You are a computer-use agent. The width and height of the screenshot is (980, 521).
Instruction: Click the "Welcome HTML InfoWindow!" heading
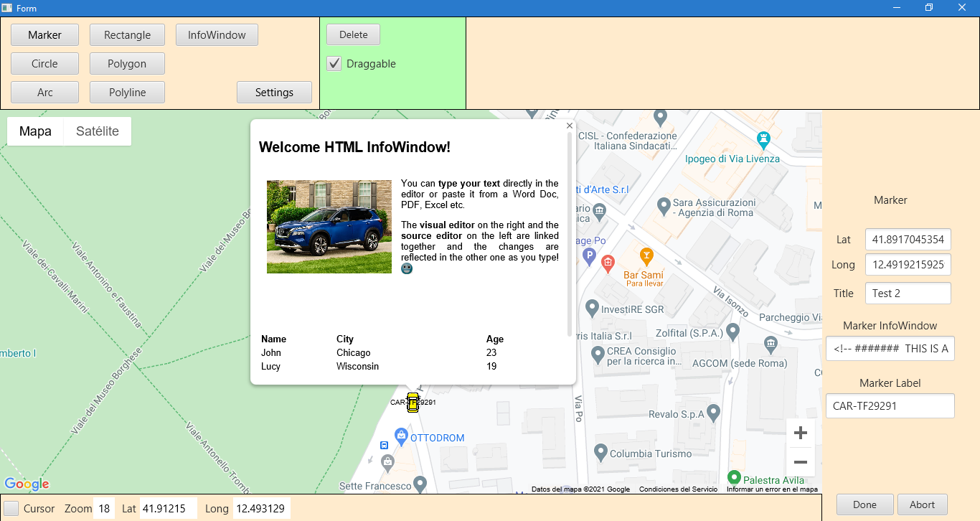click(x=354, y=147)
